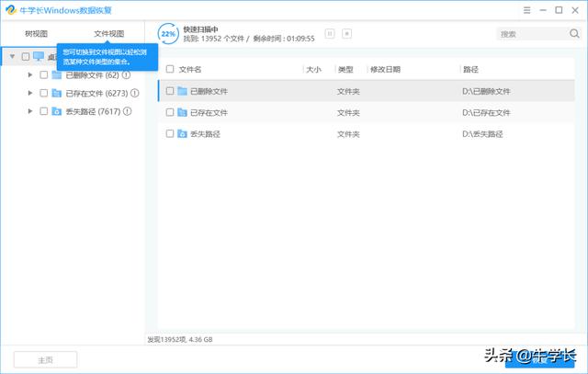The image size is (588, 374).
Task: Click 文件夹 type cell in 丢失路径 row
Action: [348, 134]
